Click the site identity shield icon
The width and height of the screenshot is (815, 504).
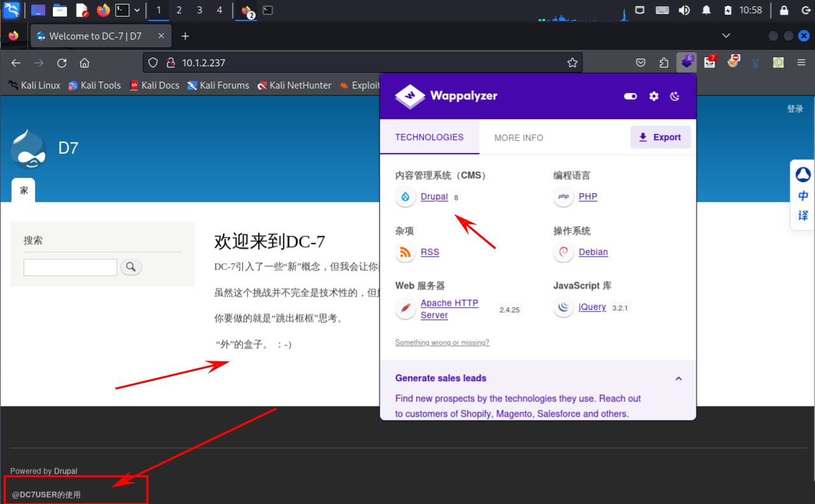pyautogui.click(x=153, y=62)
